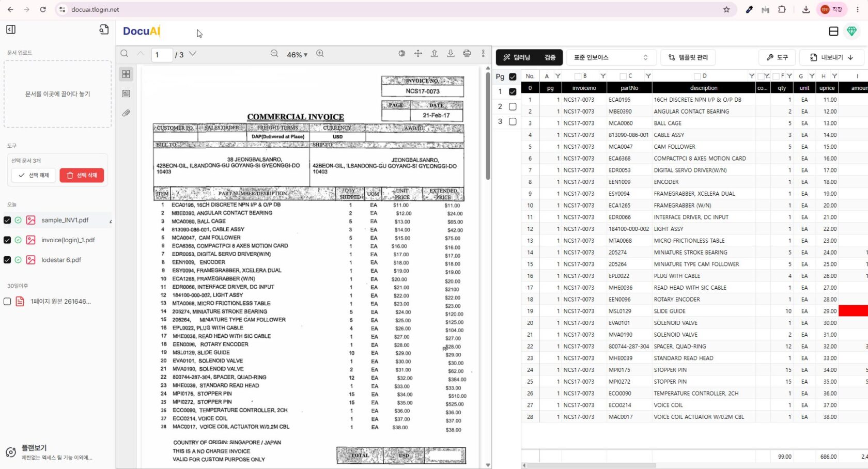Zoom in the document viewer
Viewport: 868px width, 469px height.
coord(320,54)
